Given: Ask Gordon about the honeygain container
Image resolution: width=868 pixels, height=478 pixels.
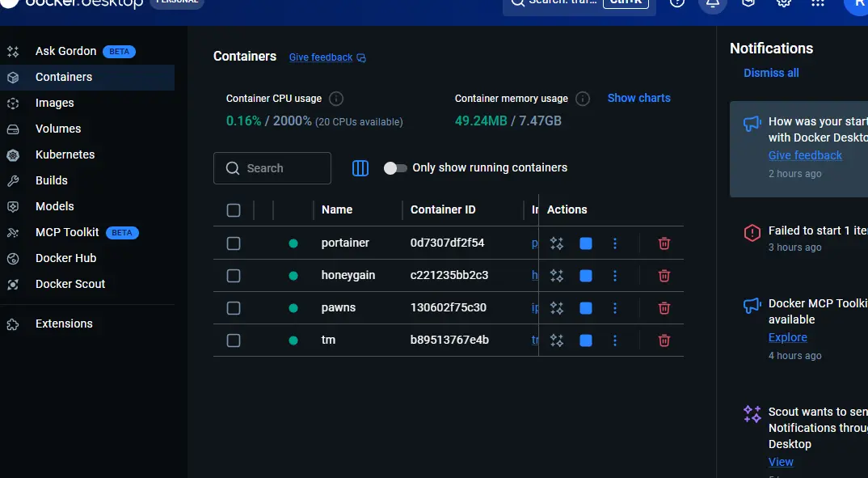Looking at the screenshot, I should click(x=556, y=275).
